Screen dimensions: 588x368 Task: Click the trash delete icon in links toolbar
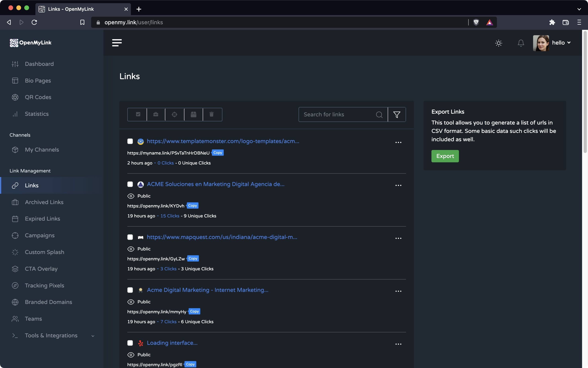pyautogui.click(x=211, y=114)
